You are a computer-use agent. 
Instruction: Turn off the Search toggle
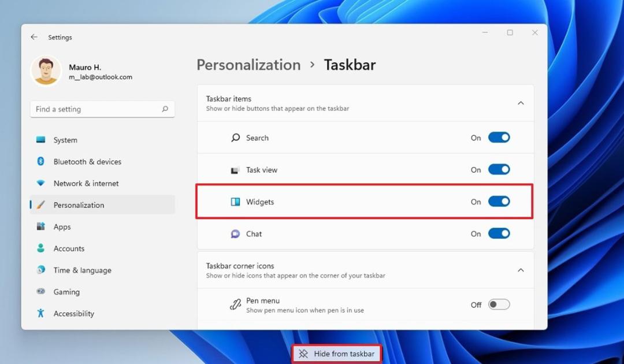click(499, 138)
